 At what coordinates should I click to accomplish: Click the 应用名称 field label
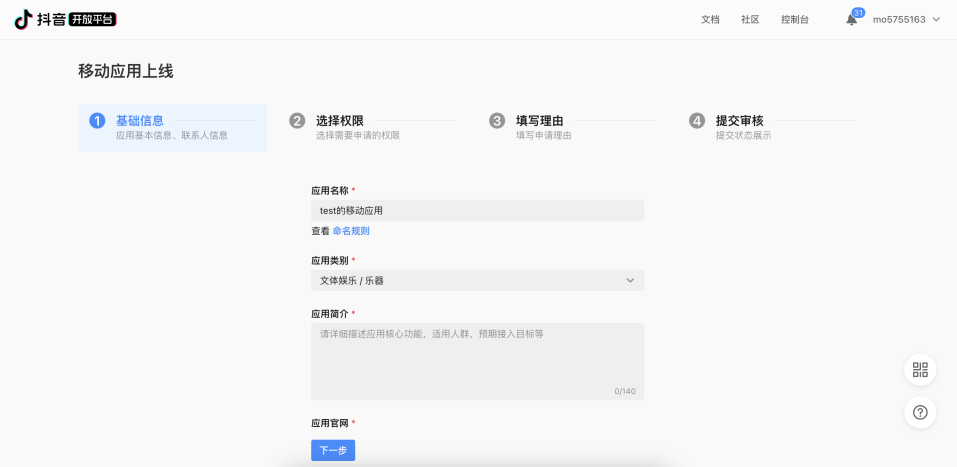coord(330,190)
